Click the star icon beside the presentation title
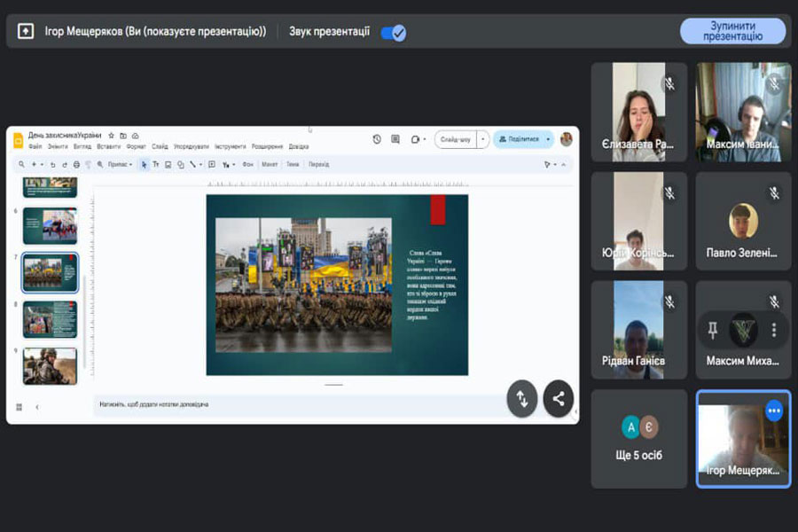This screenshot has height=532, width=798. coord(111,136)
